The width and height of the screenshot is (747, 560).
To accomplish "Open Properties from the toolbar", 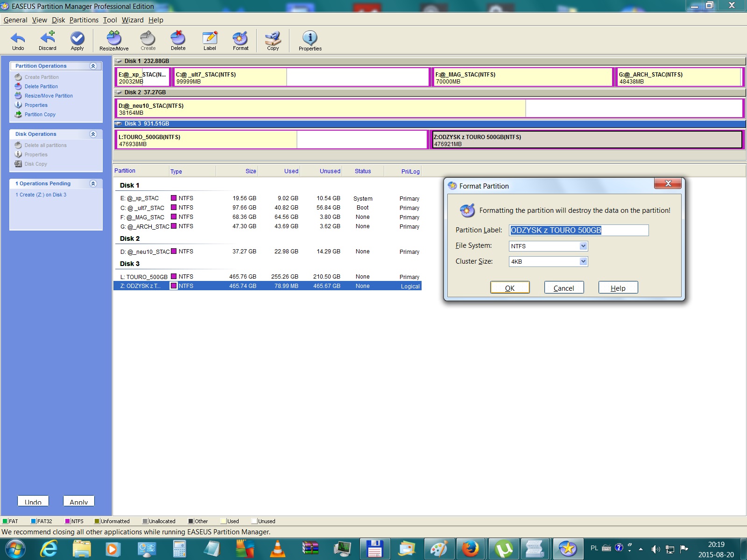I will 310,41.
